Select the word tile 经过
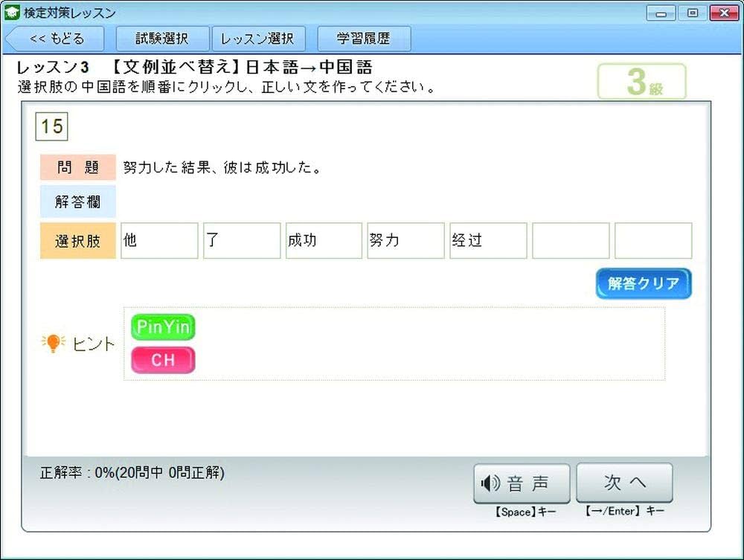The width and height of the screenshot is (744, 560). click(488, 240)
